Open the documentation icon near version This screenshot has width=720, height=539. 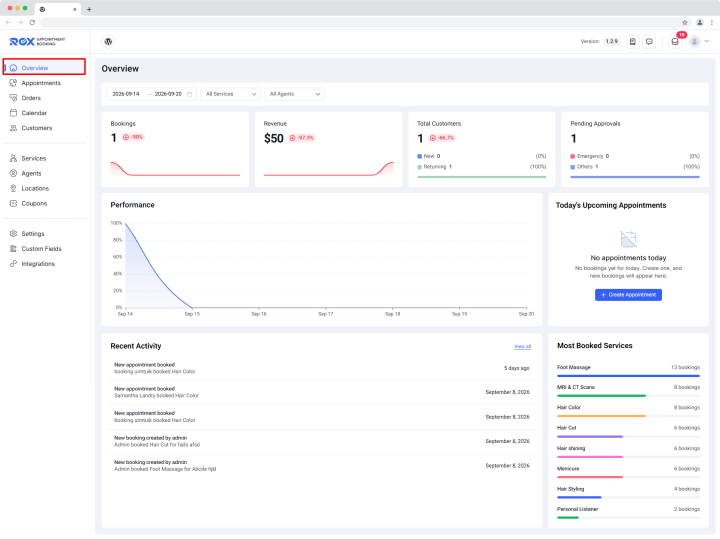[633, 42]
